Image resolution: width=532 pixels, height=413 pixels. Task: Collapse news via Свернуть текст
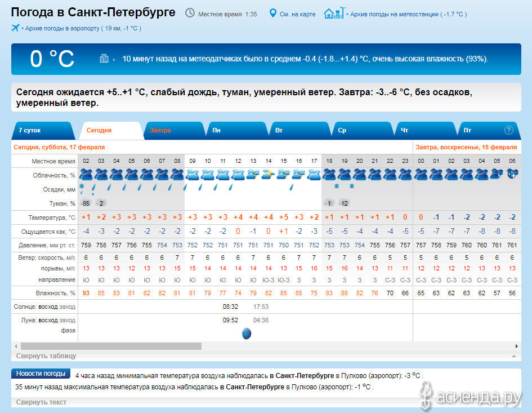pos(42,402)
